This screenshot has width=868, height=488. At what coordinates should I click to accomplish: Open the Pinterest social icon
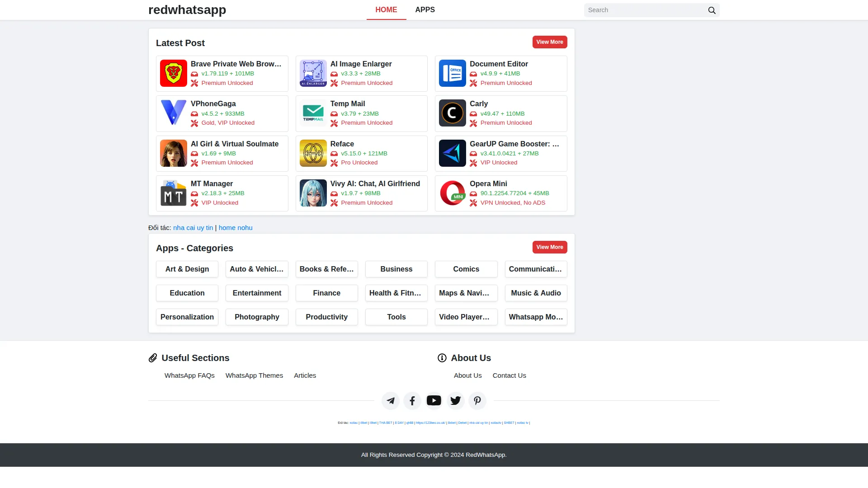(477, 401)
